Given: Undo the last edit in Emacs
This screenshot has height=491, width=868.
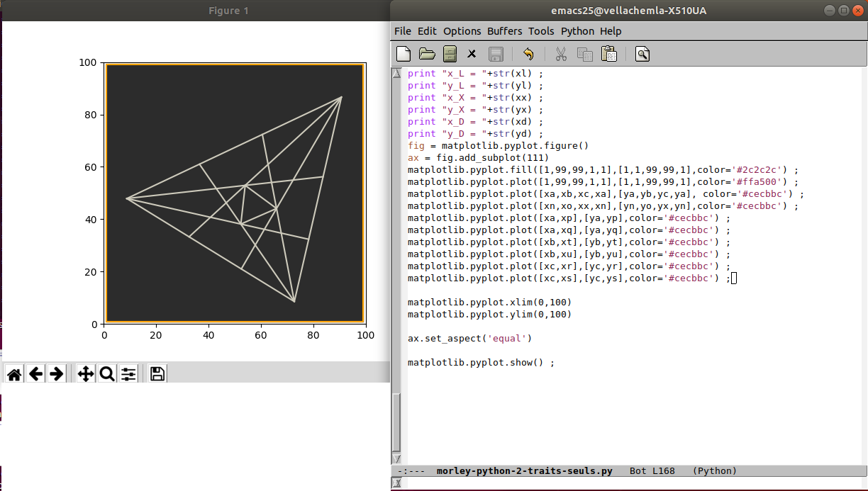Looking at the screenshot, I should click(528, 54).
